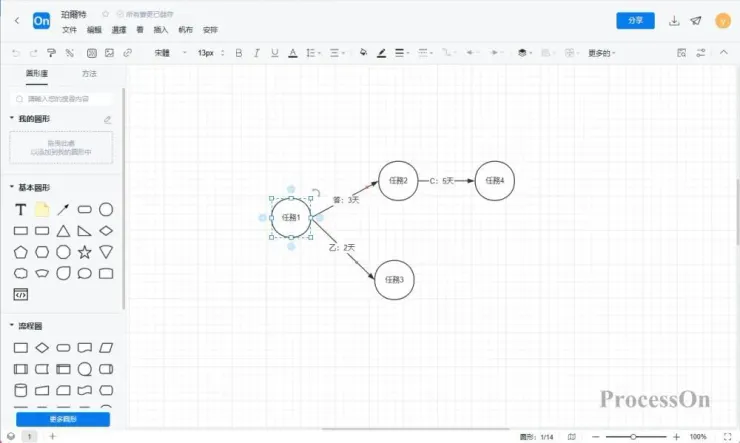Open the sliders settings icon
Viewport: 740px width, 443px height.
(x=701, y=53)
